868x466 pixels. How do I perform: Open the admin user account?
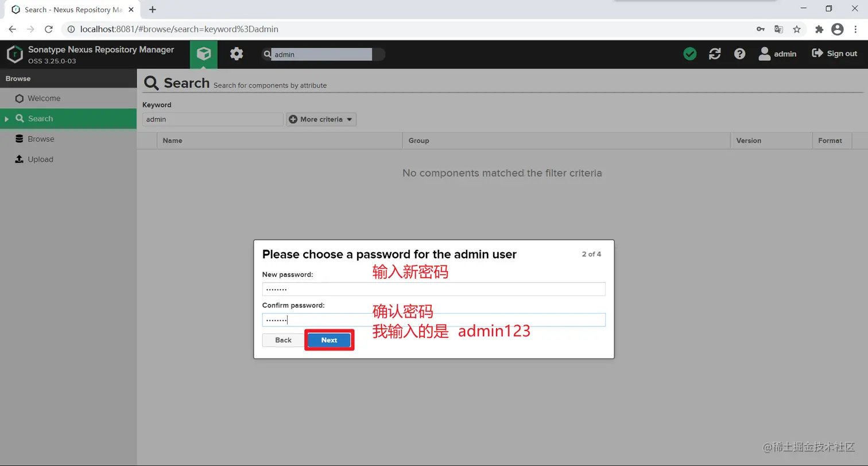tap(777, 54)
